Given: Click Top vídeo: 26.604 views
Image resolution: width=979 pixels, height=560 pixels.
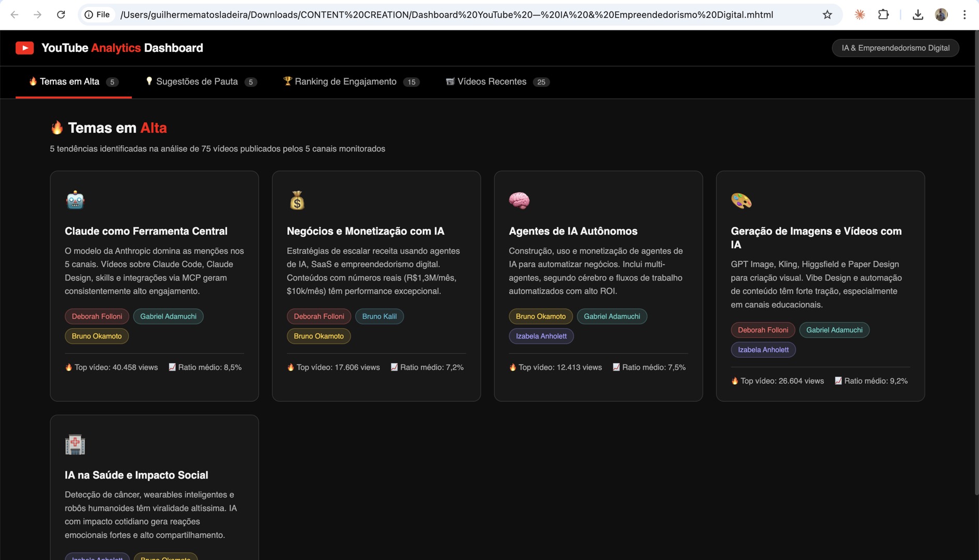Looking at the screenshot, I should (x=777, y=381).
